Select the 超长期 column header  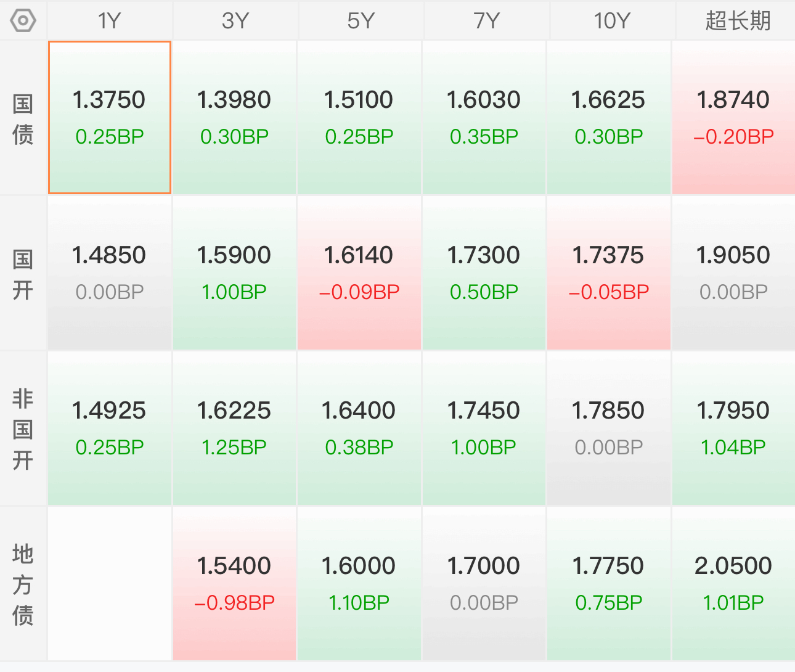(737, 21)
